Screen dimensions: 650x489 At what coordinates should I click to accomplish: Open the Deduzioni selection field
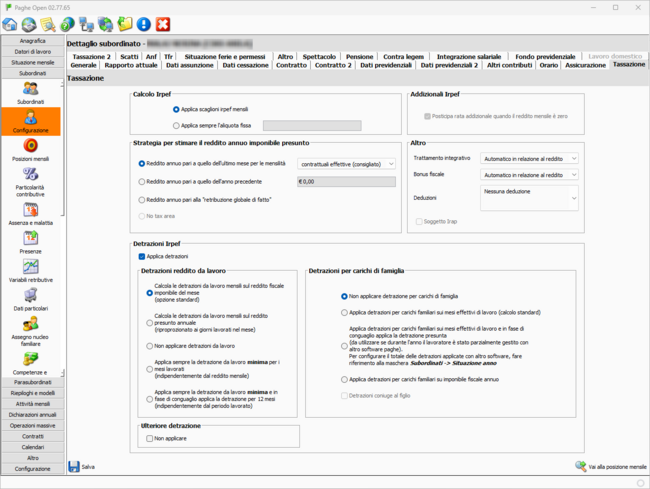tap(529, 198)
